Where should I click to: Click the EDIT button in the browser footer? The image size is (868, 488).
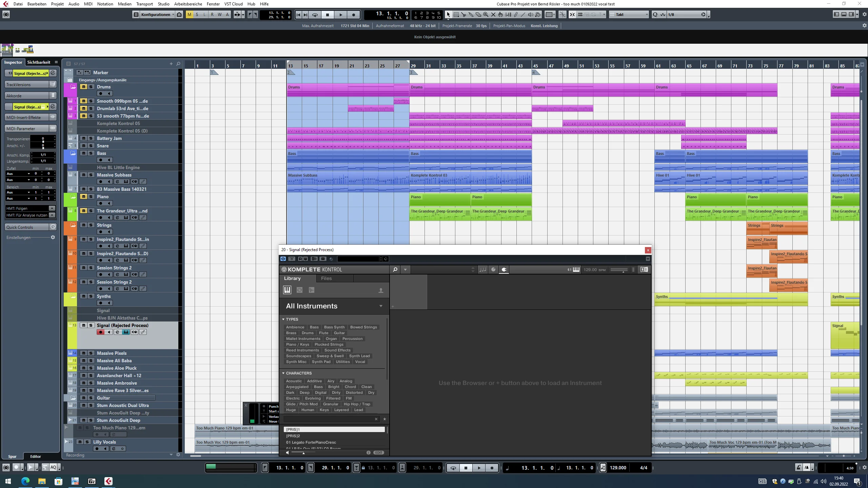pyautogui.click(x=379, y=452)
